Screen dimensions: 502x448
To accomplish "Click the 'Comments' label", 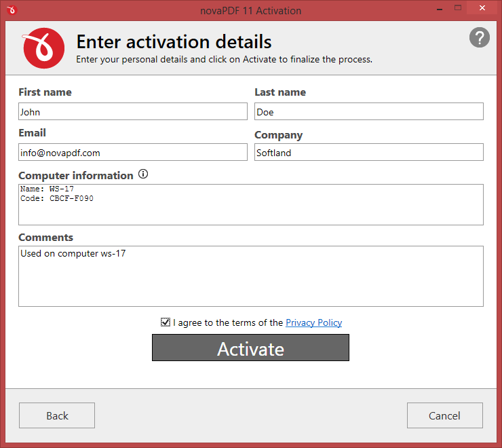I will coord(45,238).
